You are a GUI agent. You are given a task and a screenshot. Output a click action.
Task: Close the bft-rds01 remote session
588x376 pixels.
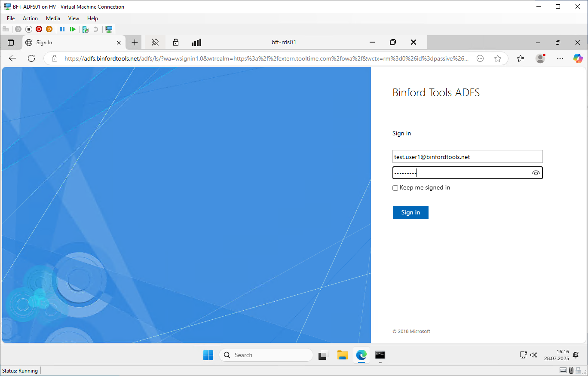(413, 42)
